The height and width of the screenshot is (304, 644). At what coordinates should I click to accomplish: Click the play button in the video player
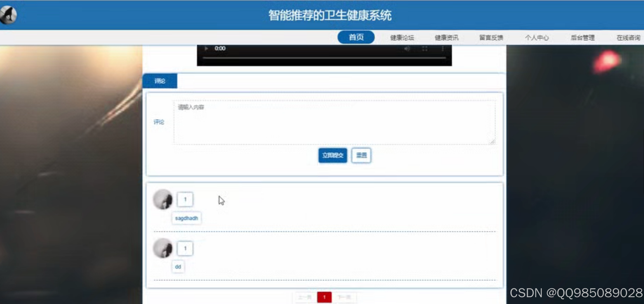pyautogui.click(x=206, y=48)
